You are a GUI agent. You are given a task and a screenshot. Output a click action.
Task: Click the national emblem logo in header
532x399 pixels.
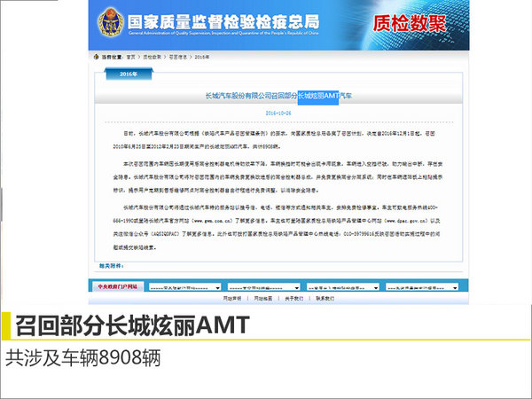click(110, 22)
